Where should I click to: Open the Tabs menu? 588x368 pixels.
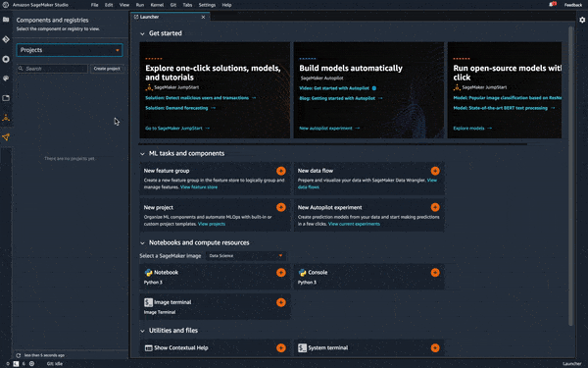click(x=187, y=5)
